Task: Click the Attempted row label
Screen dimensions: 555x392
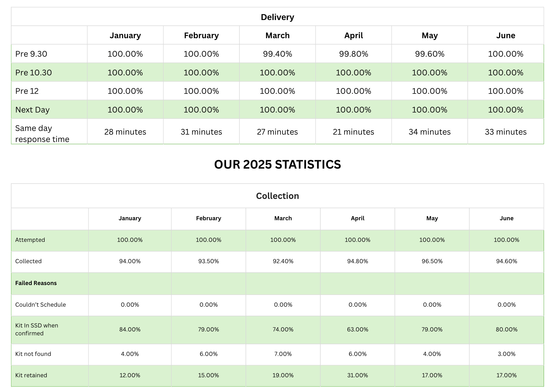Action: [x=30, y=240]
